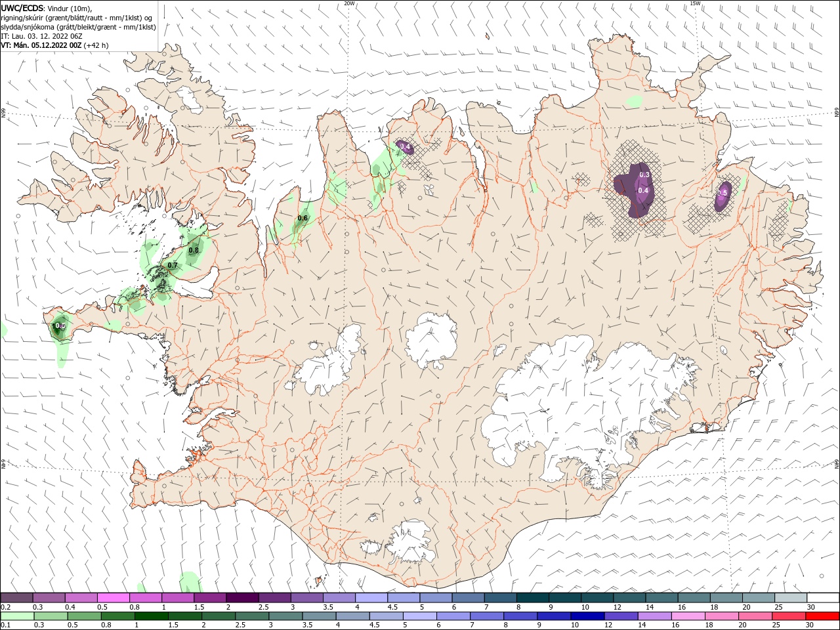840x630 pixels.
Task: Click the white Mýrdalsjökull glacier near the south coast
Action: [410, 541]
